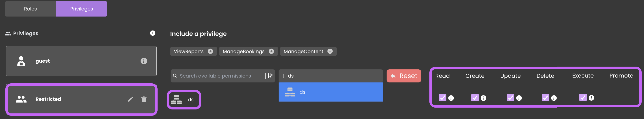Show info next to Execute checkbox
Screen dimensions: 644x119
tap(591, 98)
